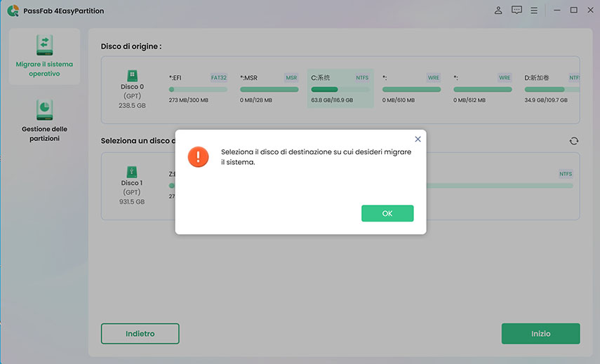Click the MSR partition usage bar
600x364 pixels.
point(269,90)
